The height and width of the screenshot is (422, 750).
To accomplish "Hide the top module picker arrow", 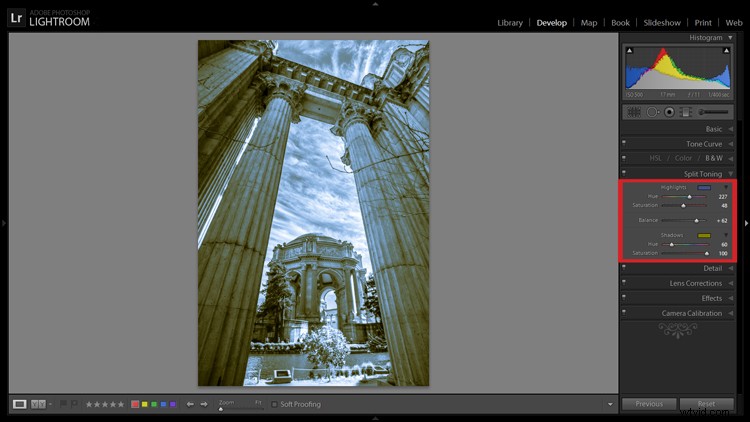I will point(375,4).
